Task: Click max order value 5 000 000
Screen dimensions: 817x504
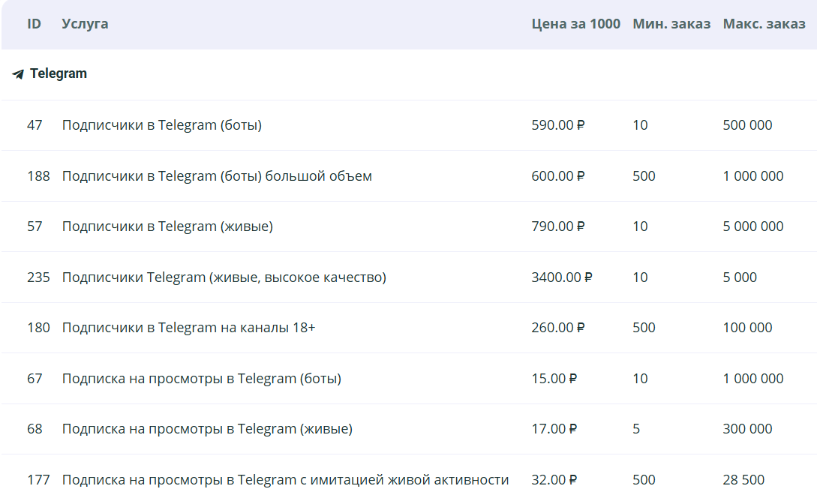Action: 753,226
